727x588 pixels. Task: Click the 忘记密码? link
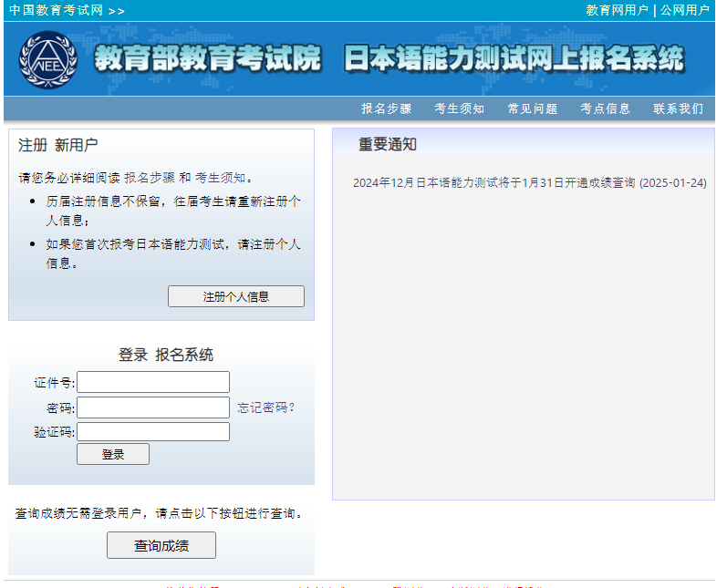point(266,407)
